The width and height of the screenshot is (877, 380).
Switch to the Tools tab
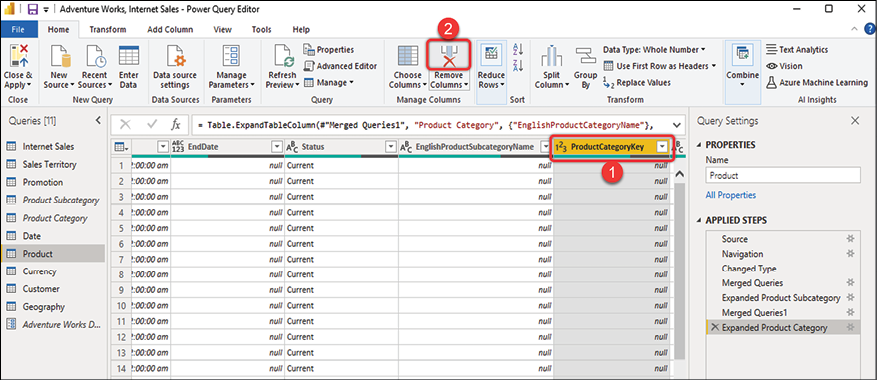pos(261,29)
